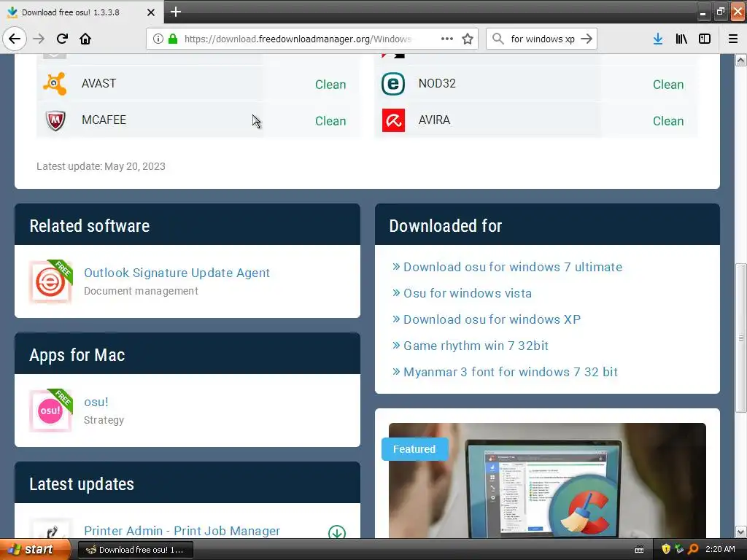Image resolution: width=747 pixels, height=560 pixels.
Task: Open Outlook Signature Update Agent link
Action: coord(177,273)
